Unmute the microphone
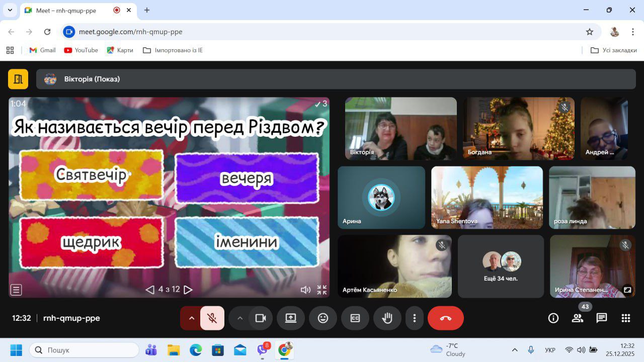Screen dimensions: 644x362 coord(212,318)
